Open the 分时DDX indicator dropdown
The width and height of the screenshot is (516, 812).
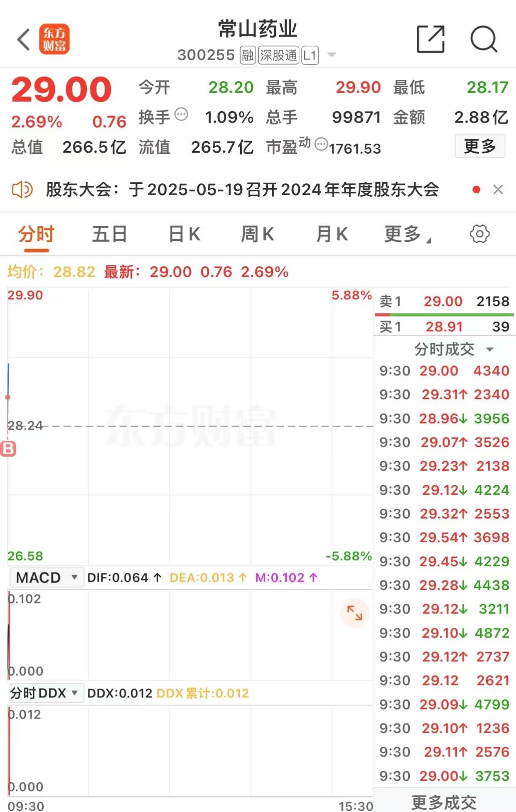point(47,693)
